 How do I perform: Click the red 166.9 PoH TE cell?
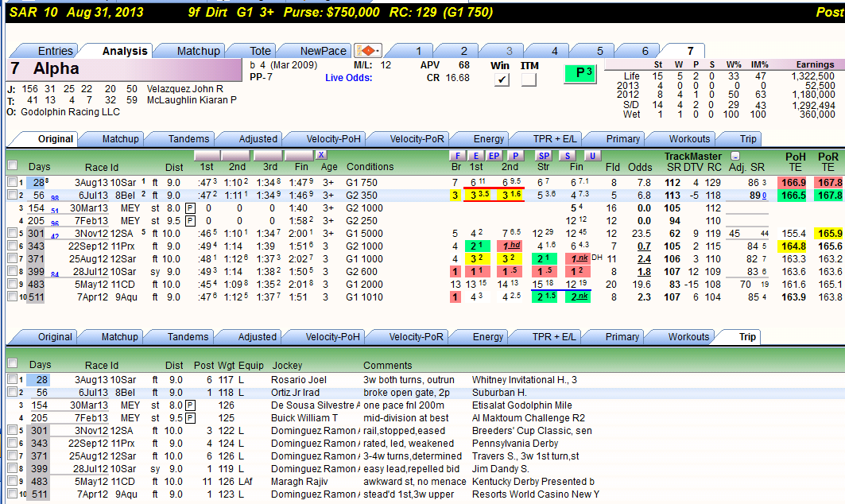[x=793, y=183]
